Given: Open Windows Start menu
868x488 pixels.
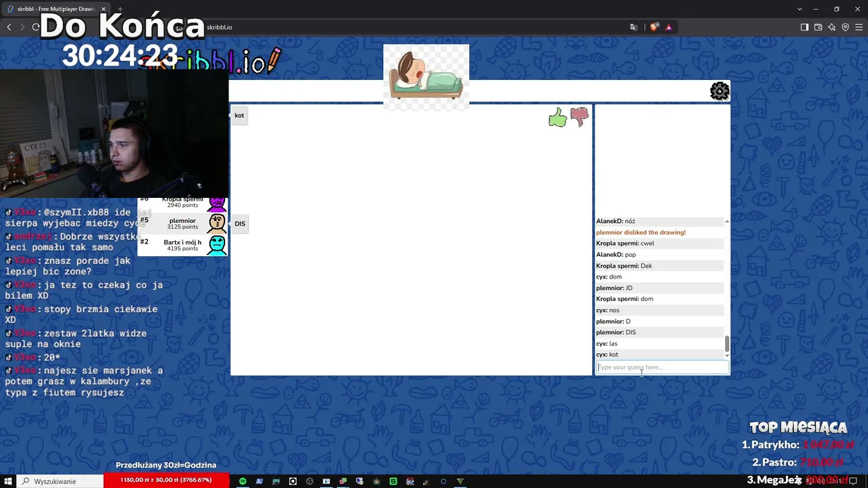Looking at the screenshot, I should pyautogui.click(x=7, y=481).
